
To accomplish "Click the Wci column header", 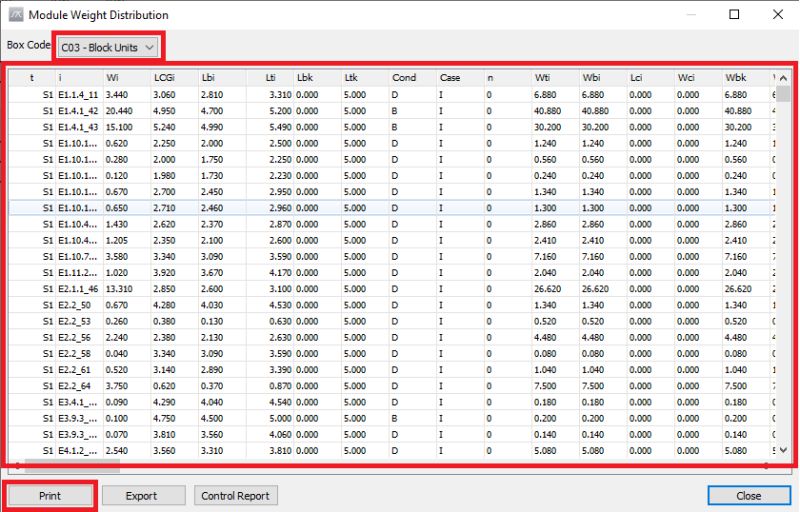I will (698, 78).
